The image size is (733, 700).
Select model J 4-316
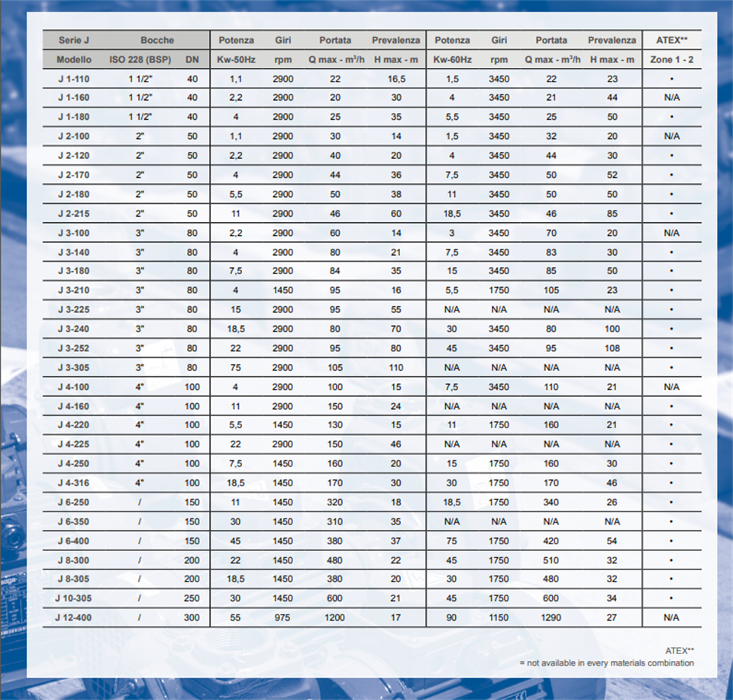click(x=74, y=483)
